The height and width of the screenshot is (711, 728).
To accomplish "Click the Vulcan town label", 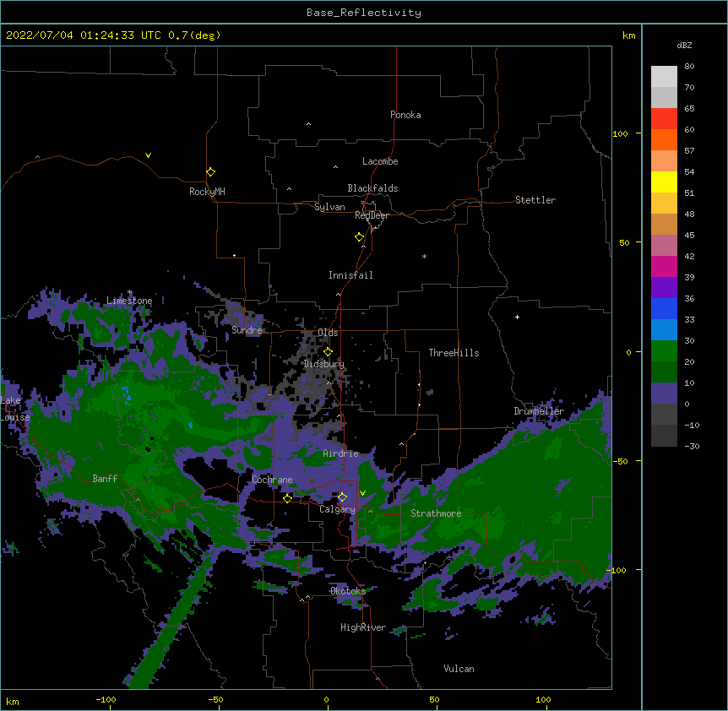I will [459, 669].
